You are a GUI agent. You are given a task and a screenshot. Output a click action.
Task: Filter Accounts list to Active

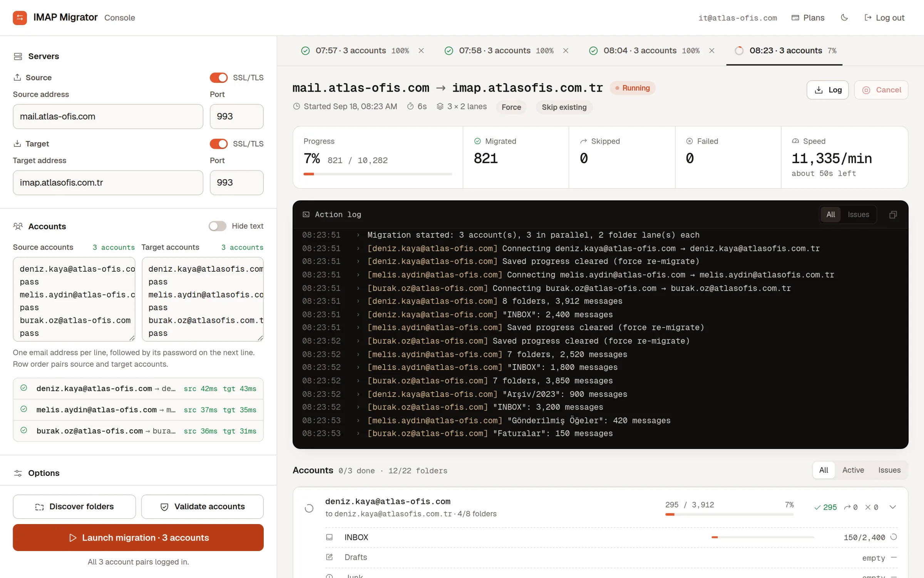tap(853, 470)
